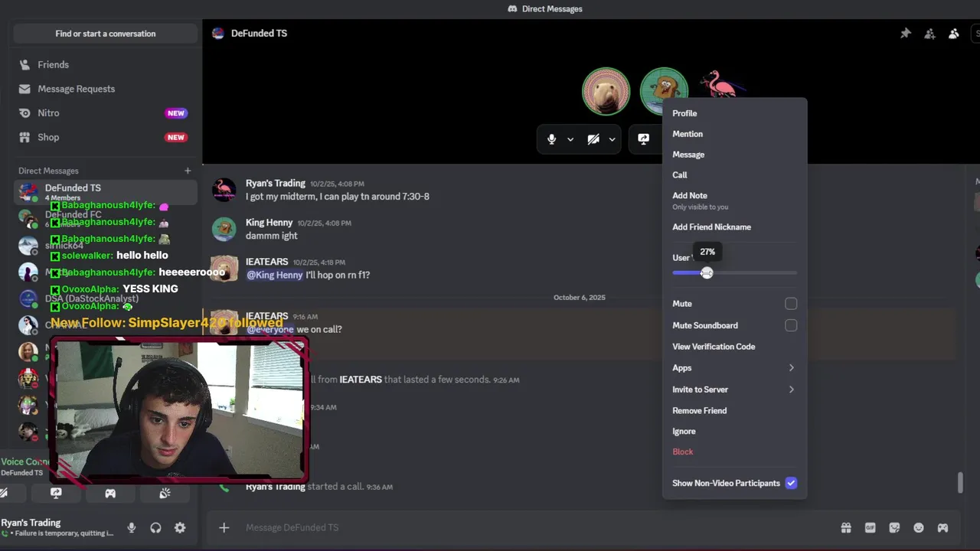Mute microphone in the call controls
The image size is (980, 551).
pos(551,139)
